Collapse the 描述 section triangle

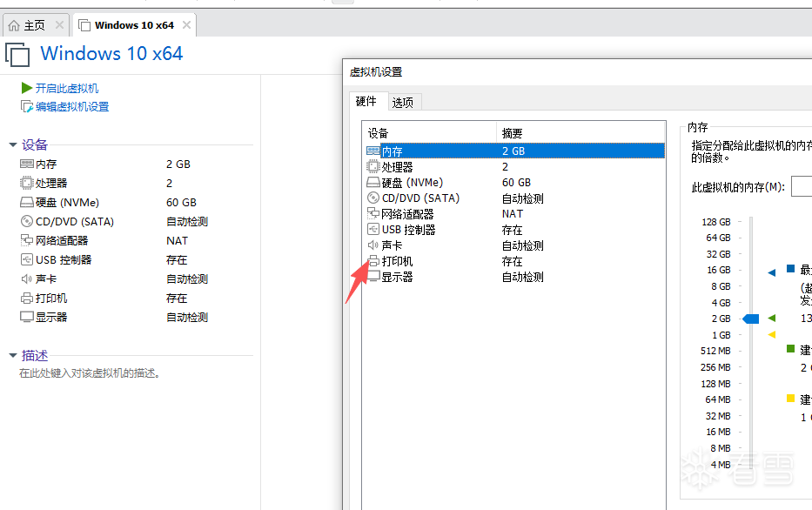[x=13, y=356]
